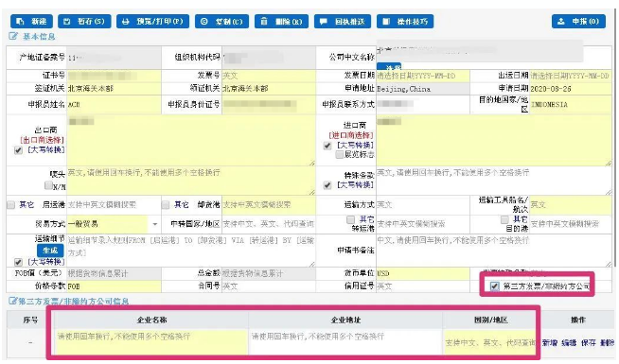The width and height of the screenshot is (619, 364).
Task: Click the 基本信息 section edit icon
Action: 13,36
